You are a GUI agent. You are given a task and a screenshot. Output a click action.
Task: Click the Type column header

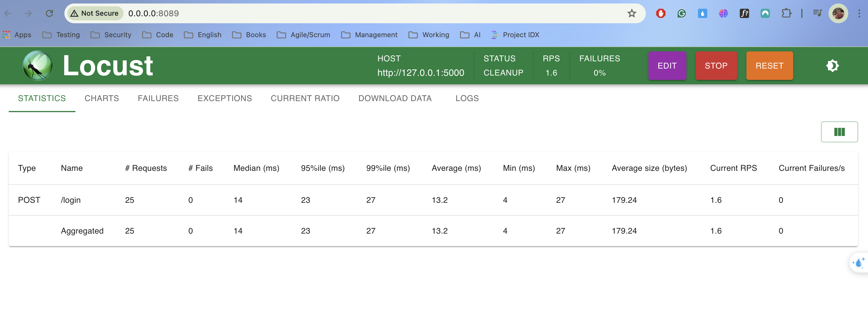pyautogui.click(x=27, y=168)
